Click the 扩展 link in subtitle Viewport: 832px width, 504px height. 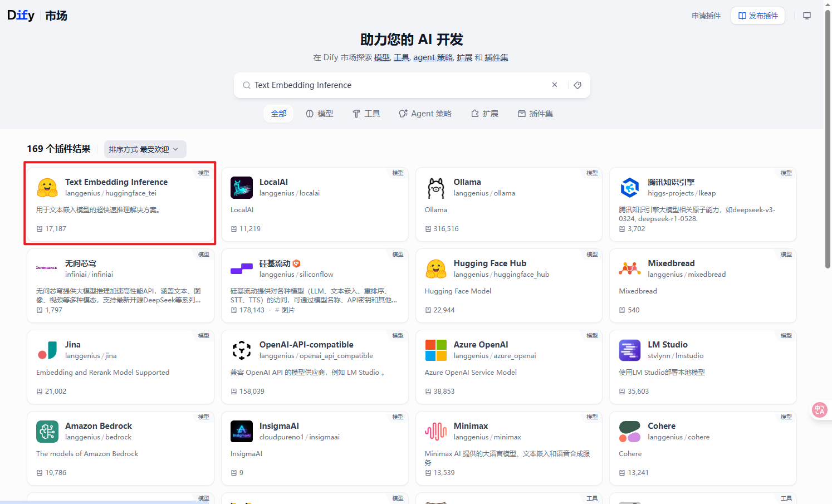(464, 57)
